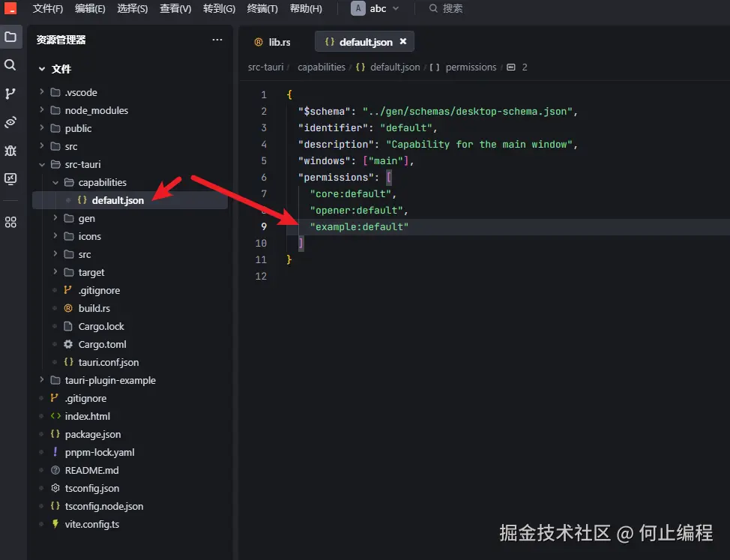Open the 编辑(E) menu

(x=90, y=8)
